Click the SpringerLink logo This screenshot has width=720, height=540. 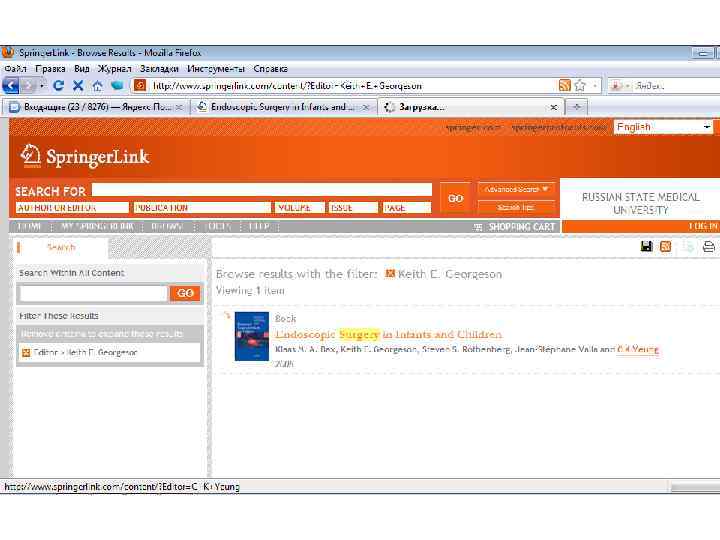tap(85, 157)
